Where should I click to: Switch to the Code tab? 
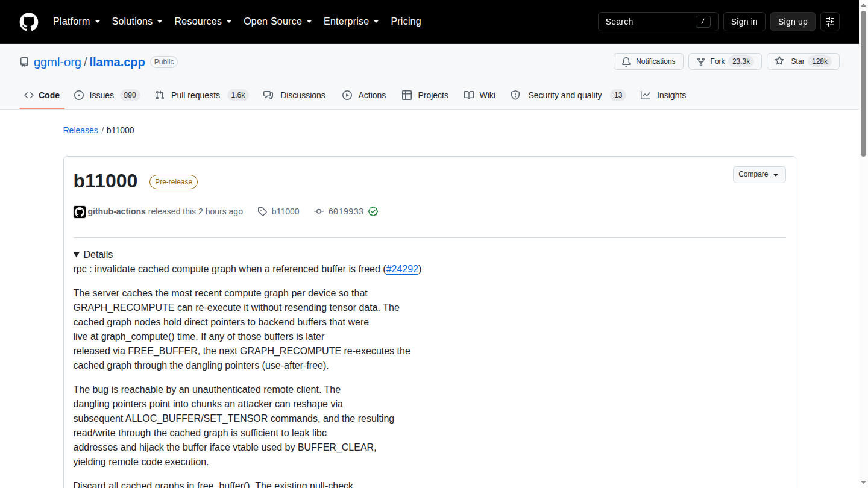point(42,95)
